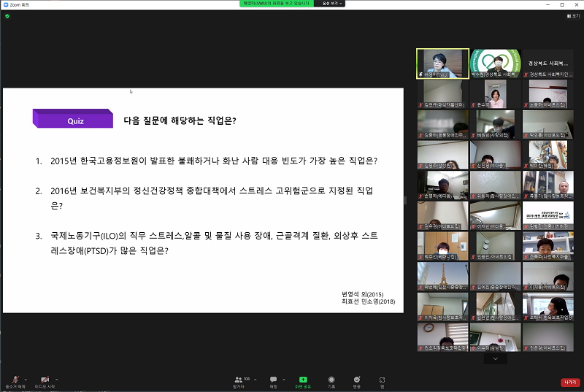
Task: Select the Eiffel Tower background participant tile
Action: (442, 277)
